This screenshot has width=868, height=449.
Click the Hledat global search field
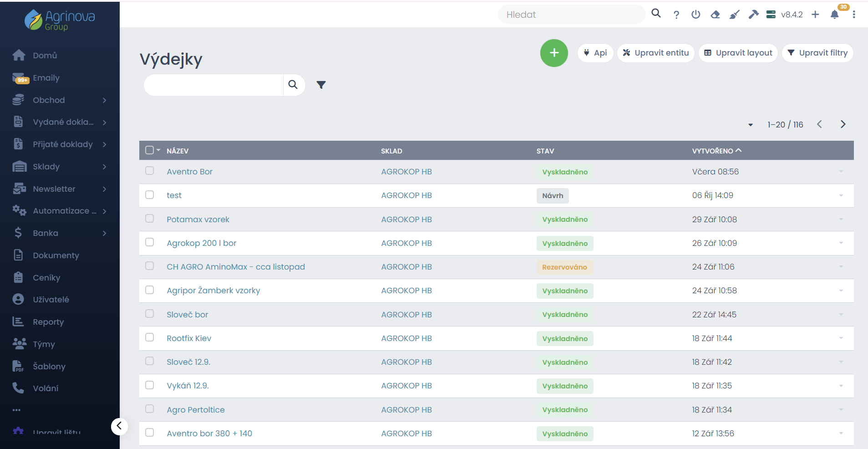click(x=571, y=15)
